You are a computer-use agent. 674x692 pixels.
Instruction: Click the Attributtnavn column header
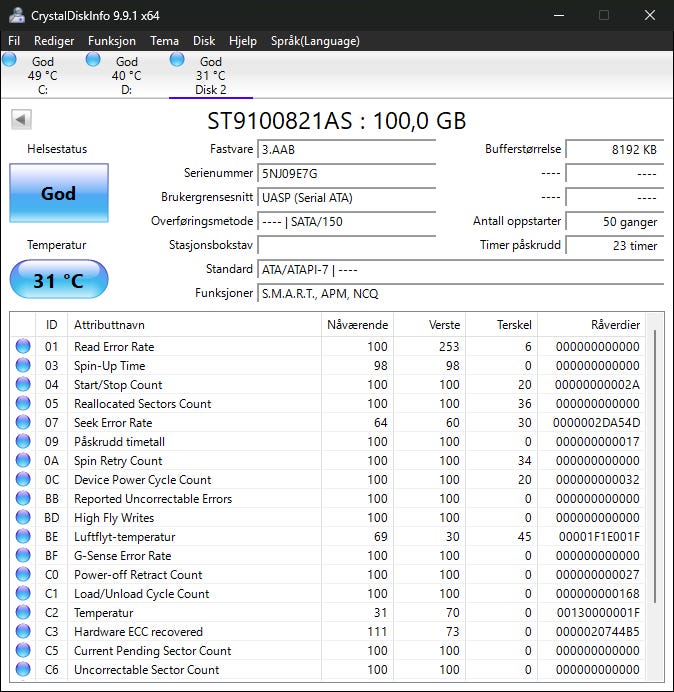194,325
